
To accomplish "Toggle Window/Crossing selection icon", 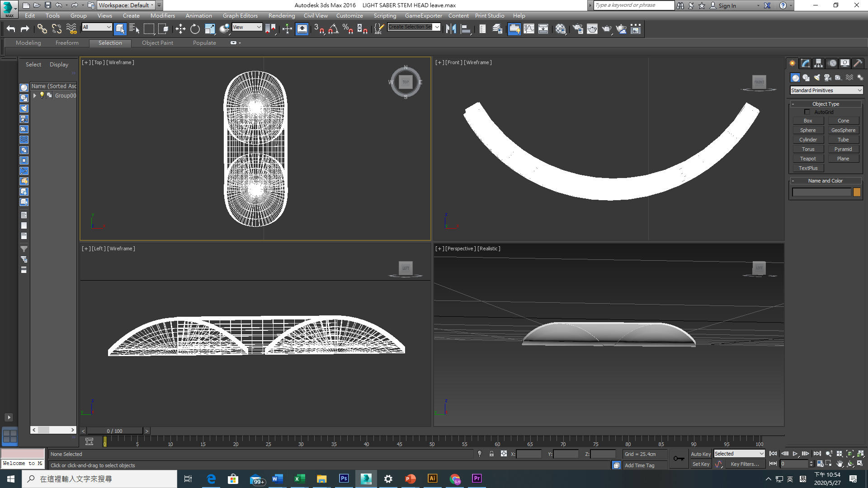I will coord(164,29).
